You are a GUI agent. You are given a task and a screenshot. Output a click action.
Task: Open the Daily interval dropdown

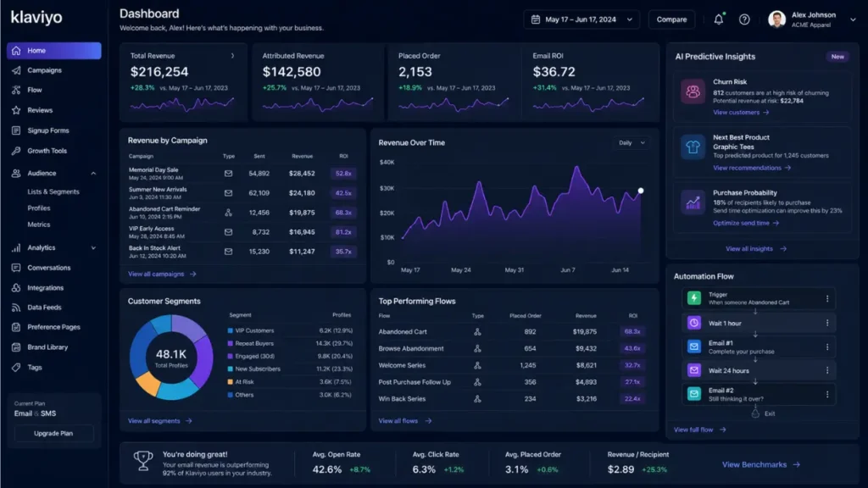(x=632, y=142)
